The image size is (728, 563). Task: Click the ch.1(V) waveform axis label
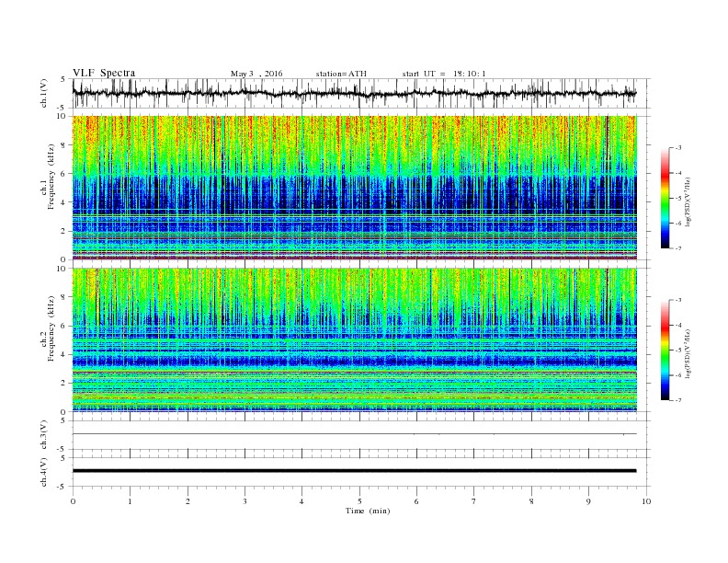click(44, 93)
